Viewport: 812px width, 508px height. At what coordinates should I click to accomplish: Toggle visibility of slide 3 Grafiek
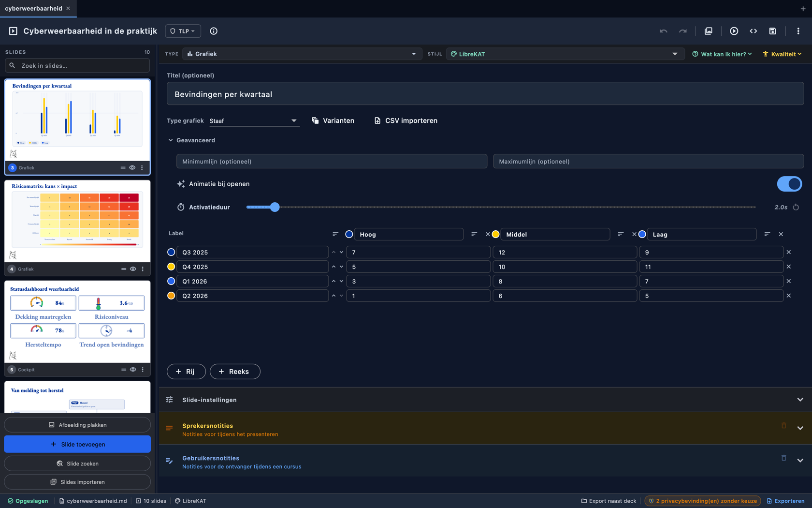132,168
